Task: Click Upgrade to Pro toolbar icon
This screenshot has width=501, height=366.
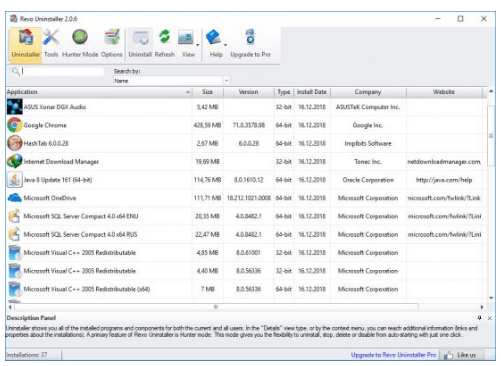Action: pos(250,37)
